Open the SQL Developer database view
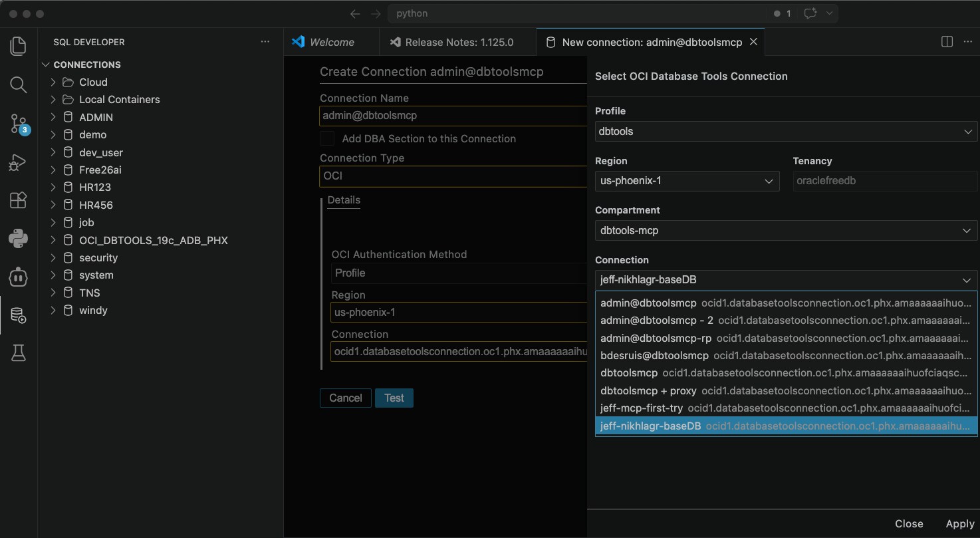This screenshot has height=538, width=980. [19, 315]
